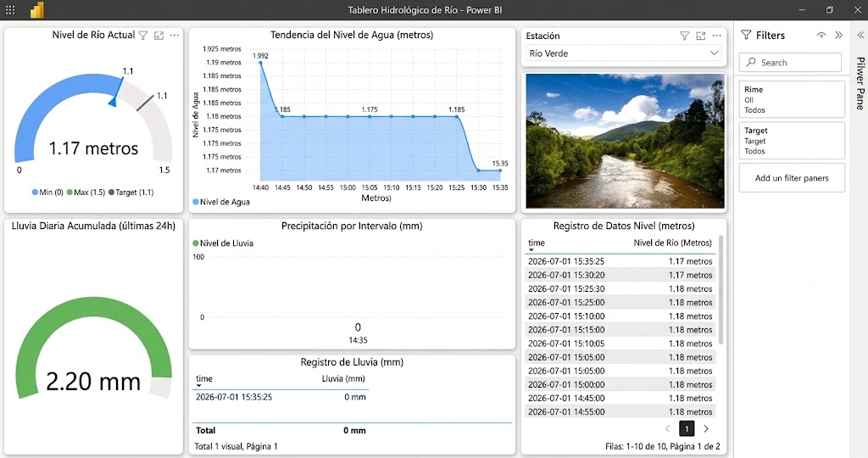Toggle Filters pane visibility eye icon
This screenshot has width=868, height=458.
[821, 35]
